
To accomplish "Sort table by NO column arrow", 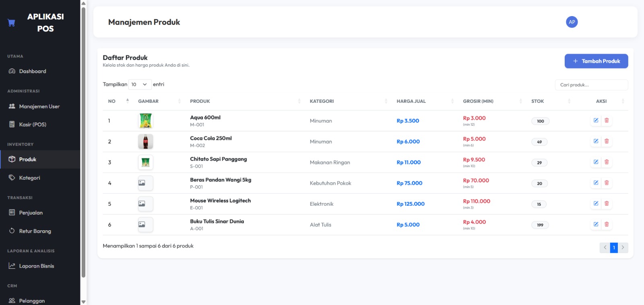I will click(x=128, y=101).
